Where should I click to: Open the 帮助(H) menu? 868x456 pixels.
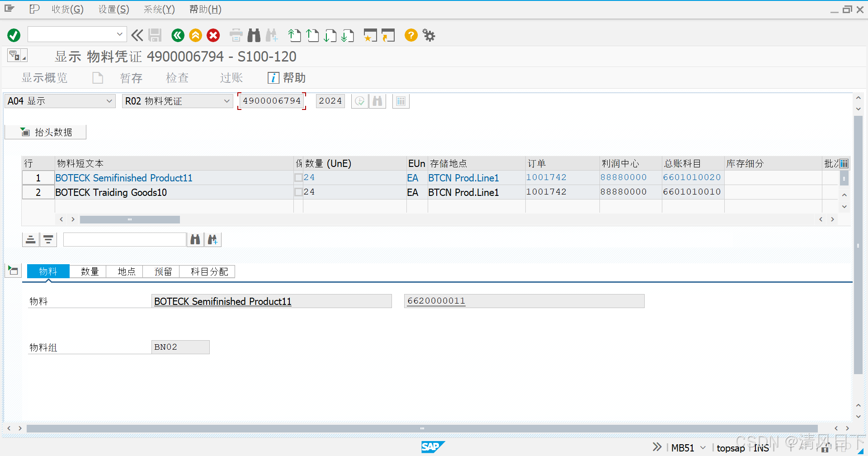pos(205,9)
